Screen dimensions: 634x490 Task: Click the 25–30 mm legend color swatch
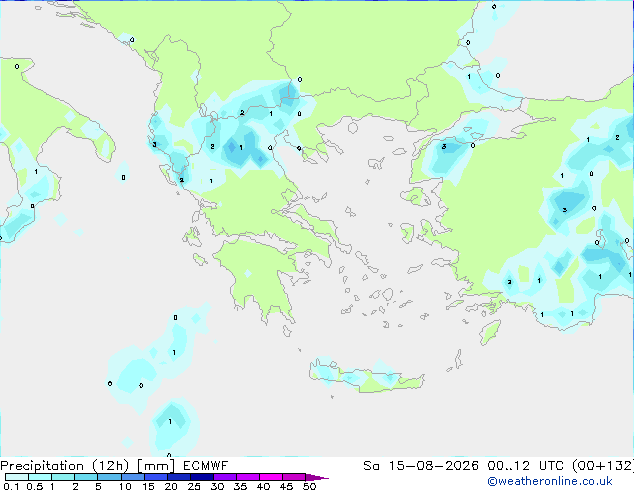(201, 477)
